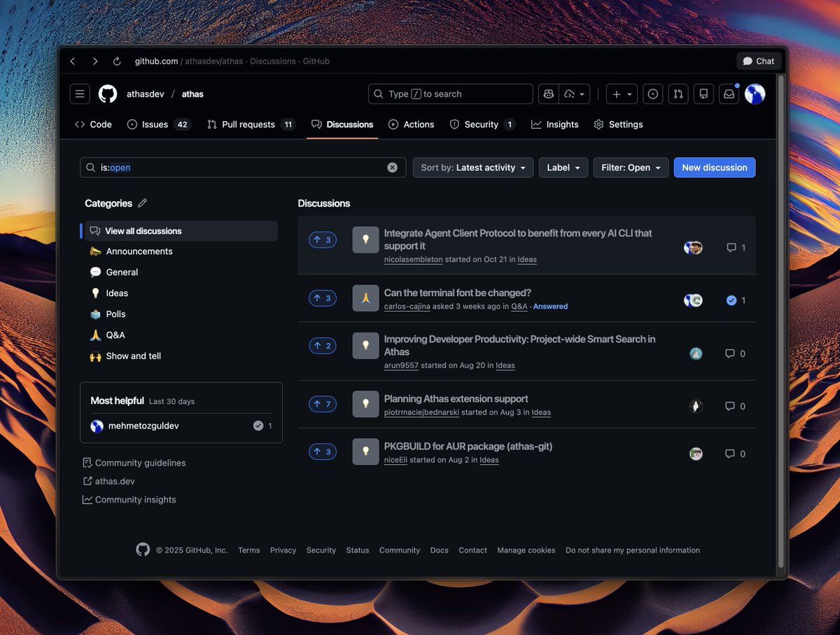
Task: Open the athasdev owner link
Action: pyautogui.click(x=146, y=94)
